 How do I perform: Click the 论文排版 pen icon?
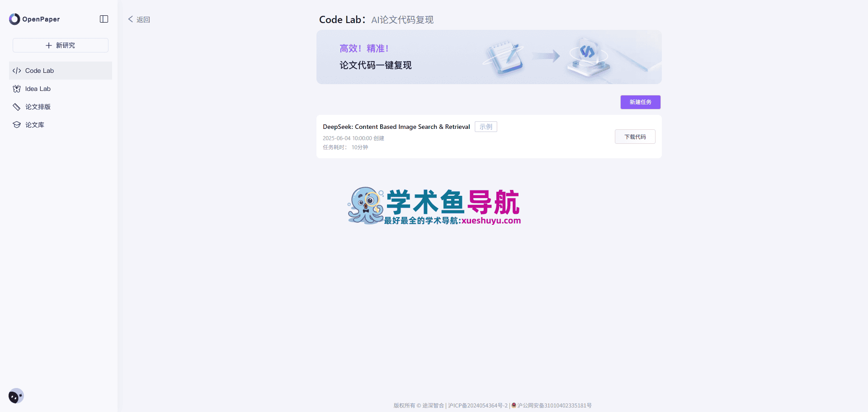[17, 107]
